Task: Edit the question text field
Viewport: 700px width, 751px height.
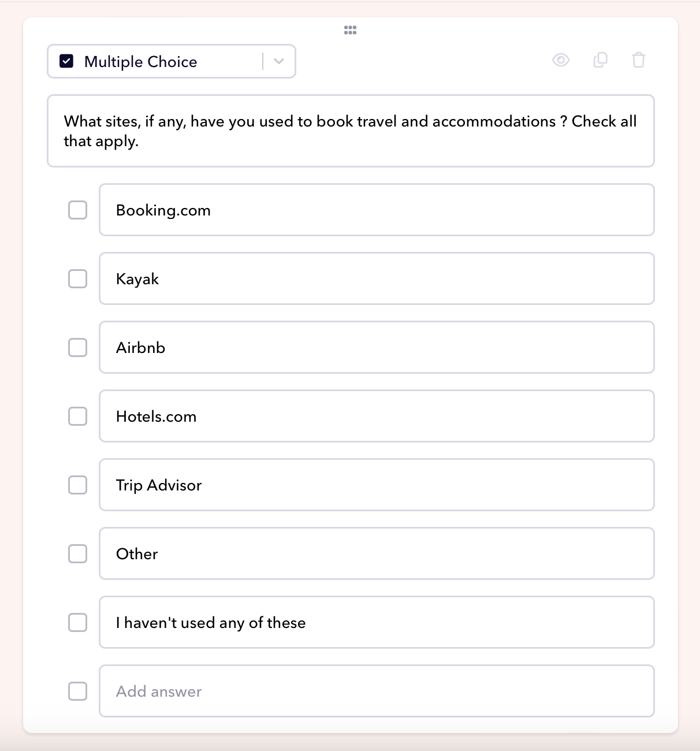Action: (x=351, y=131)
